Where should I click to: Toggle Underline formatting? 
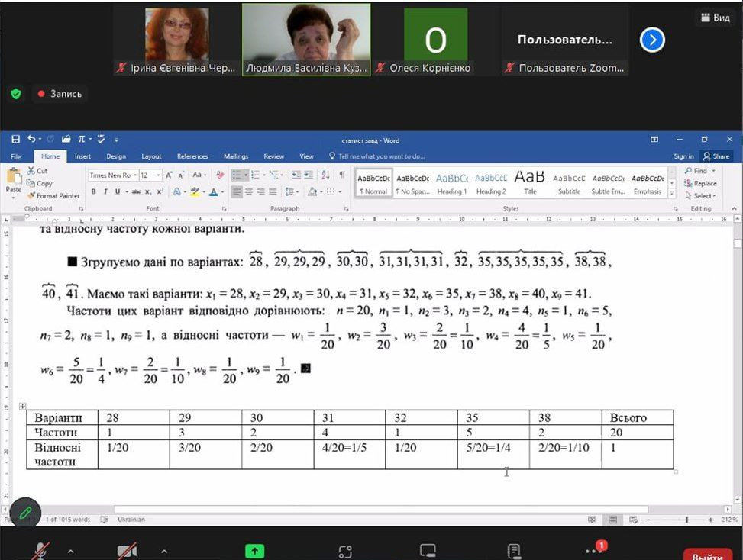pyautogui.click(x=117, y=191)
